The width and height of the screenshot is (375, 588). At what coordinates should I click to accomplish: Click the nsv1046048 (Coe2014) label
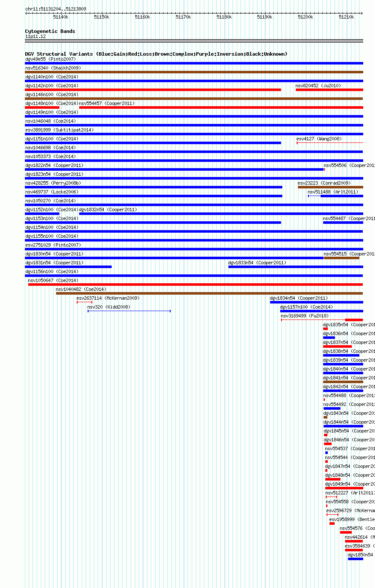tap(51, 121)
